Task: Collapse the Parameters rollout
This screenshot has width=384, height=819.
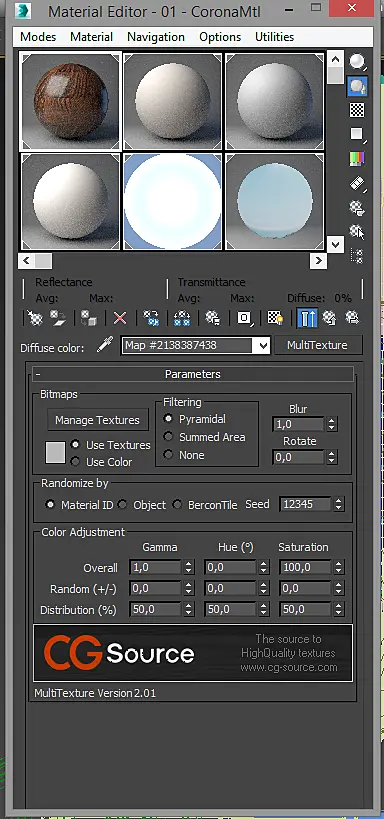Action: pyautogui.click(x=193, y=374)
